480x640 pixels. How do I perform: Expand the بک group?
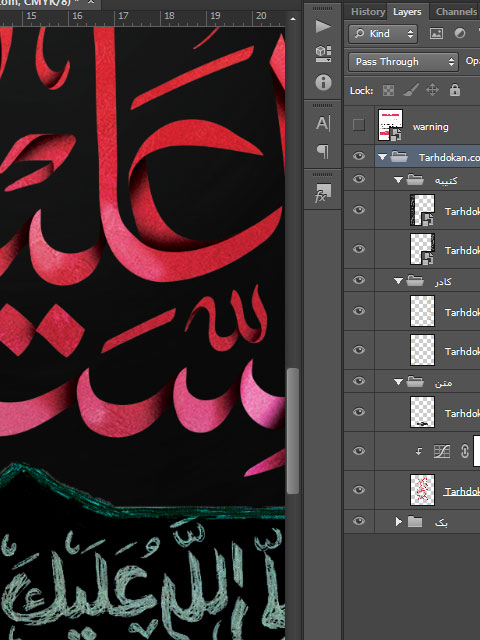[399, 522]
